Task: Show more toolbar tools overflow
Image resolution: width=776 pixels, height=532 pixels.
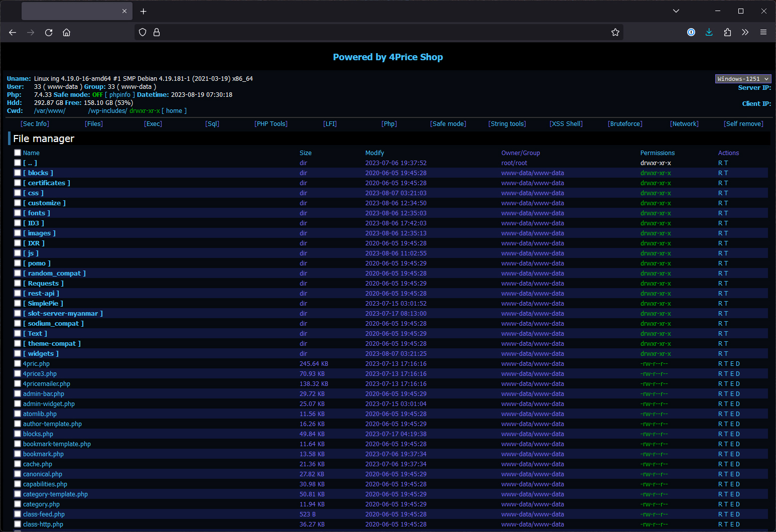Action: pyautogui.click(x=745, y=32)
